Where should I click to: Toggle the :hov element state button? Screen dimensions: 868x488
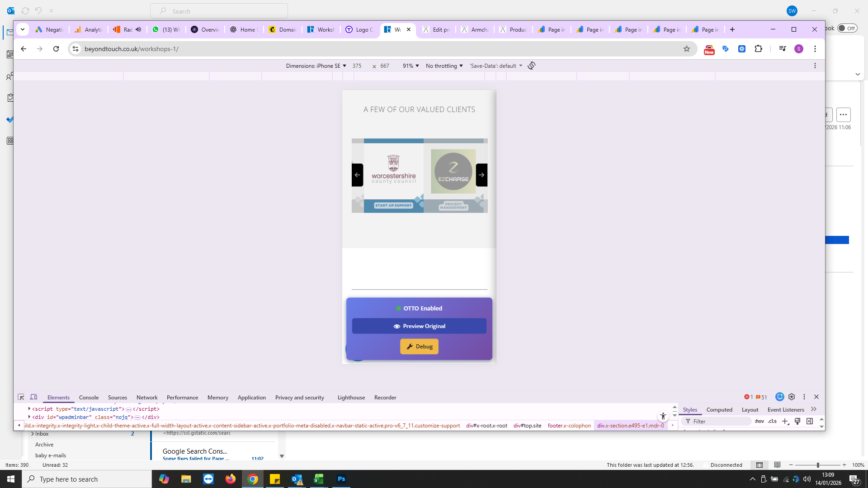pyautogui.click(x=759, y=421)
